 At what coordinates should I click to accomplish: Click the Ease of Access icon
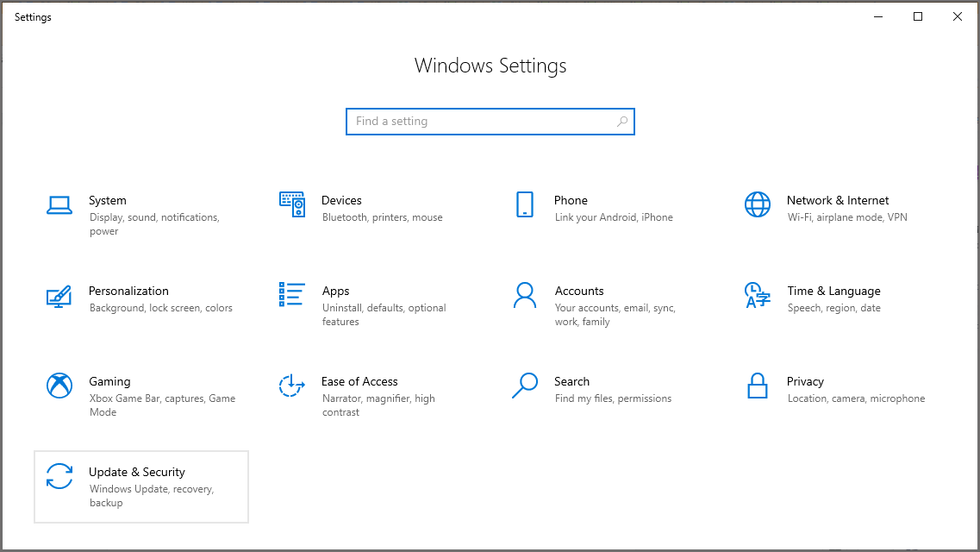click(x=291, y=386)
